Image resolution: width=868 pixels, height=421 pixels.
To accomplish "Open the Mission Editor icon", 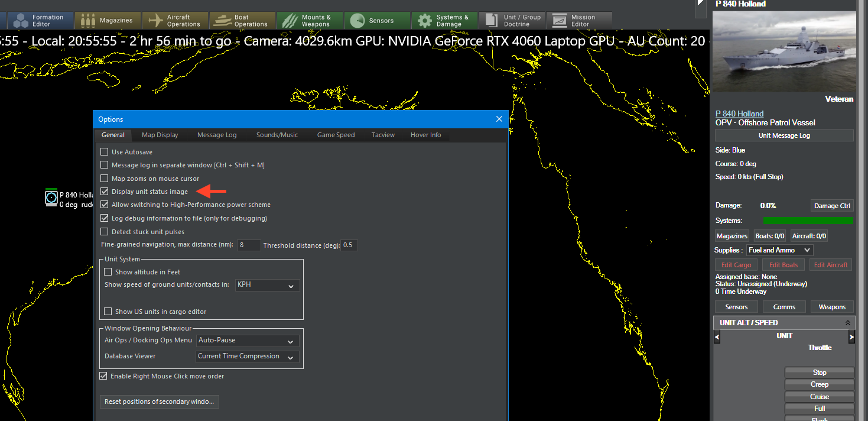I will coord(559,21).
